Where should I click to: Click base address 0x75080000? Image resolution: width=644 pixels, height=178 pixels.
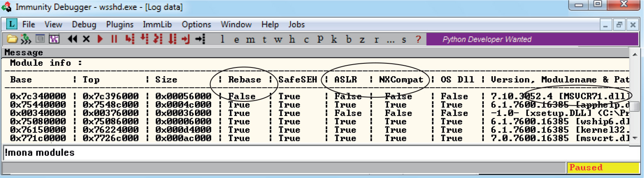click(38, 121)
